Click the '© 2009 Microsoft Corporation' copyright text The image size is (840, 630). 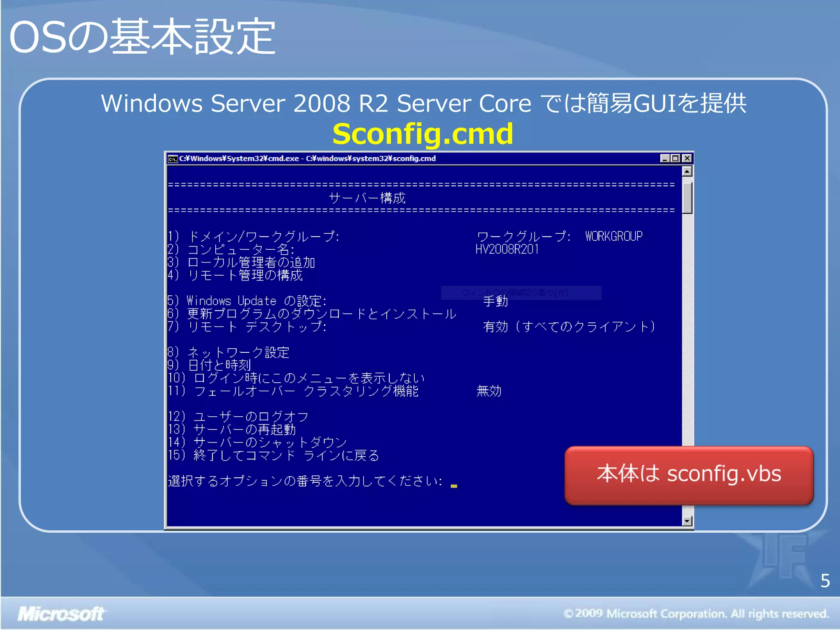point(696,614)
